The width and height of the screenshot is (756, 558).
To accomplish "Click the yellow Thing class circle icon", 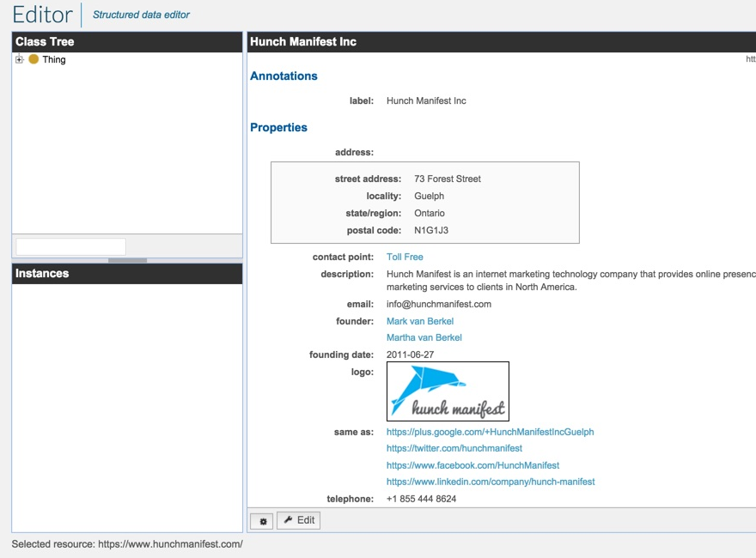I will (34, 59).
